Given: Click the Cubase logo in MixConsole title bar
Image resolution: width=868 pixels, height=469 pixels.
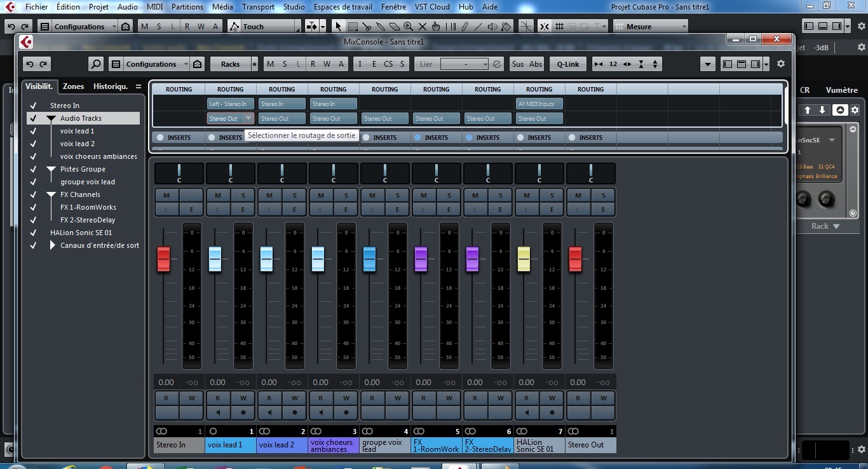Looking at the screenshot, I should 25,42.
